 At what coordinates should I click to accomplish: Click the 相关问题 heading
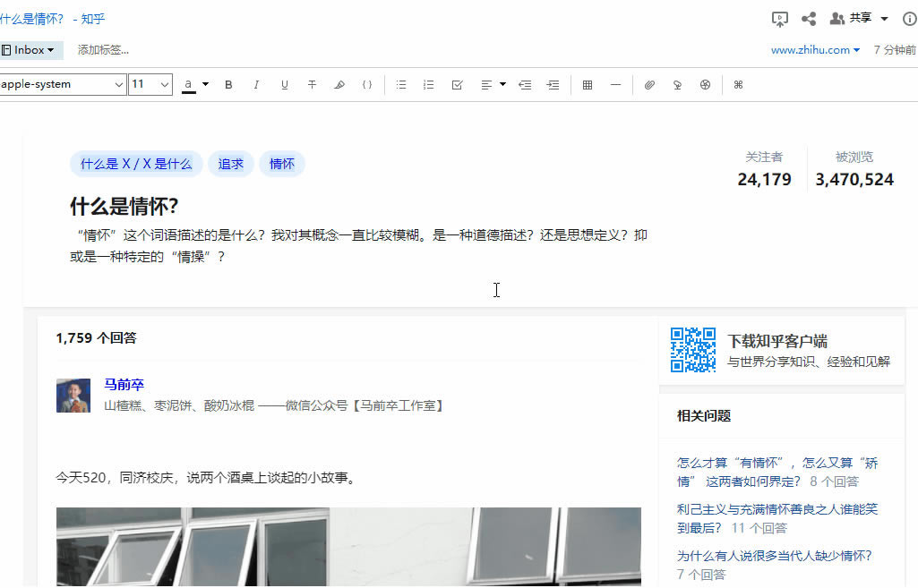tap(704, 416)
